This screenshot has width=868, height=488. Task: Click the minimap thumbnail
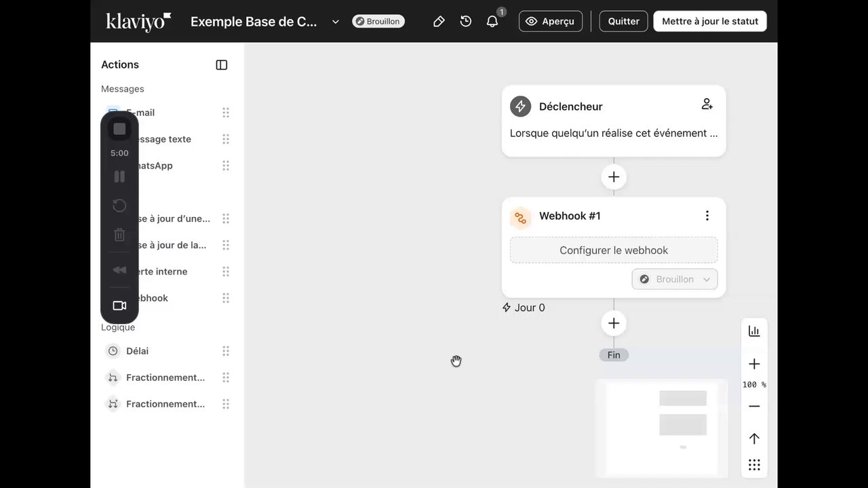pyautogui.click(x=662, y=427)
